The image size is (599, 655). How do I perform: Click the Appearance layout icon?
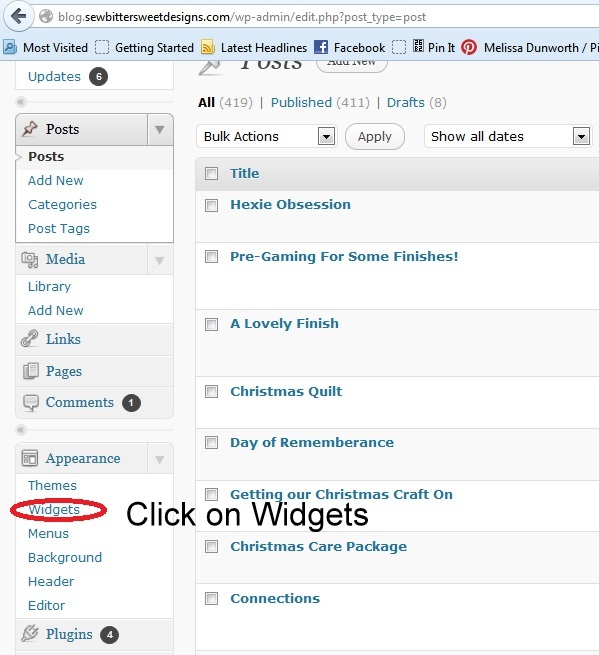coord(30,458)
